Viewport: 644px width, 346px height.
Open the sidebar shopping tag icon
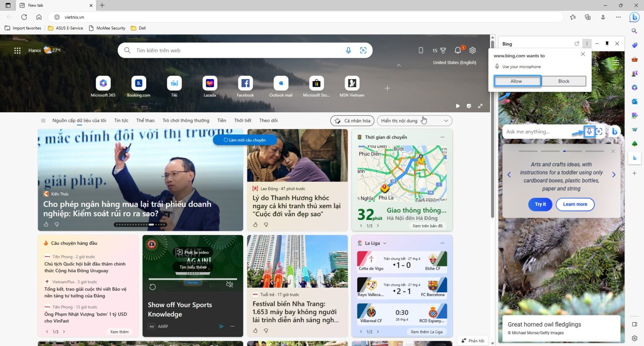pos(634,46)
